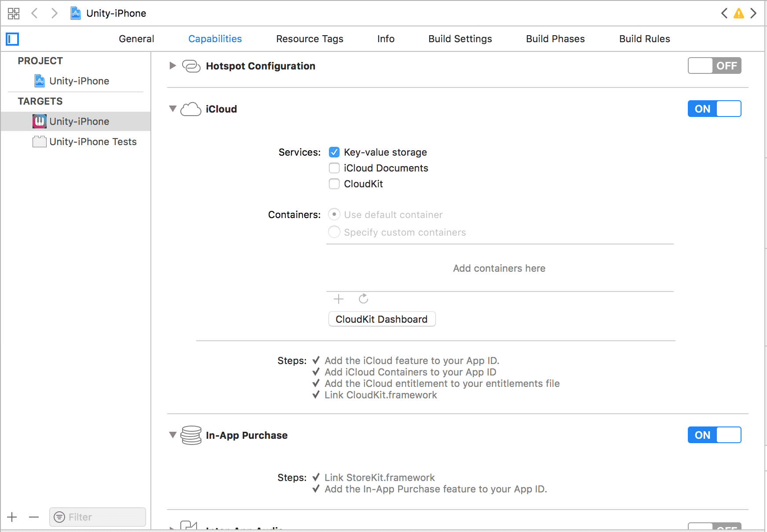Collapse the iCloud section
The width and height of the screenshot is (767, 532).
[173, 109]
